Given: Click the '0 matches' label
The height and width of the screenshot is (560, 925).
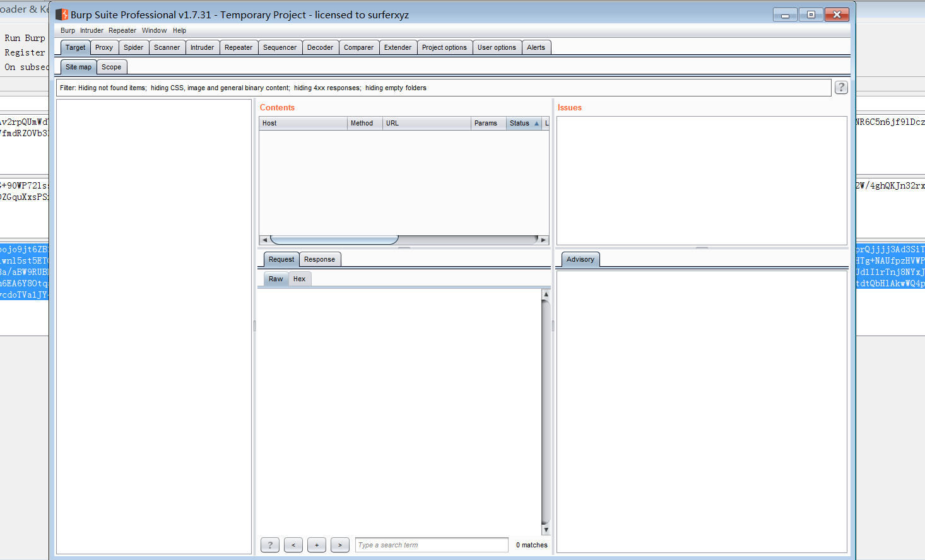Looking at the screenshot, I should point(532,545).
